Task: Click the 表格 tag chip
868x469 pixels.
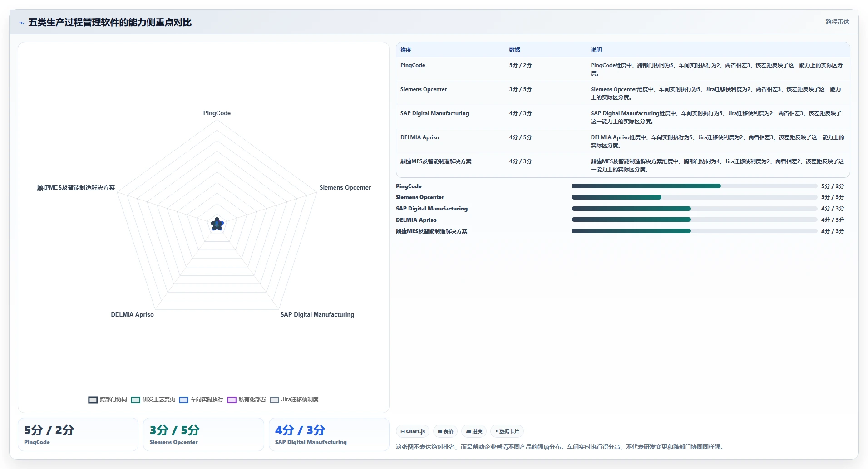Action: 445,431
